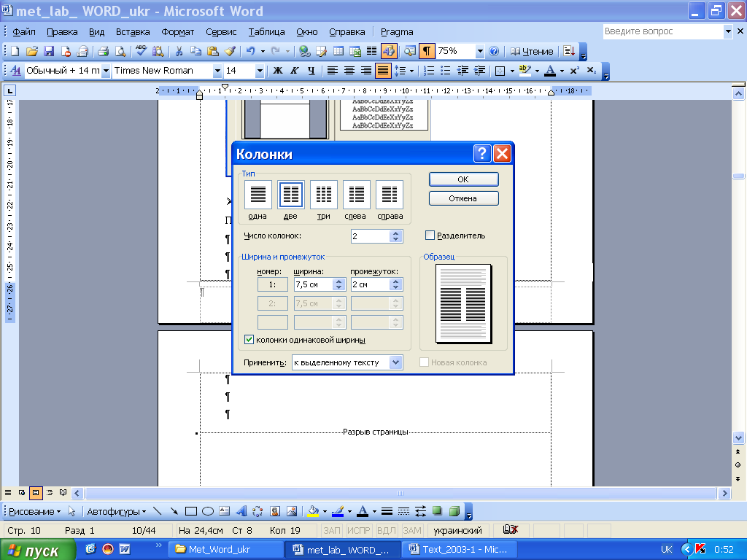Open the font color dropdown arrow in formatting toolbar
This screenshot has height=560, width=747.
click(x=562, y=71)
